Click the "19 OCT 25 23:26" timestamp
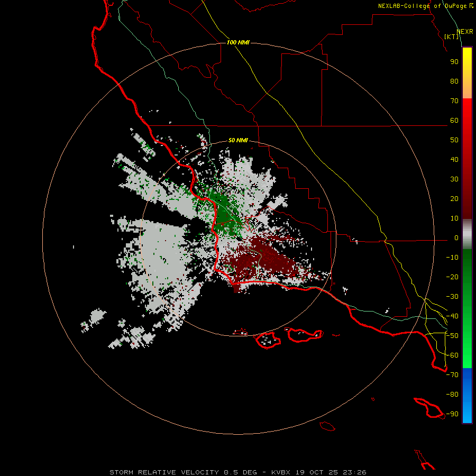 331,472
